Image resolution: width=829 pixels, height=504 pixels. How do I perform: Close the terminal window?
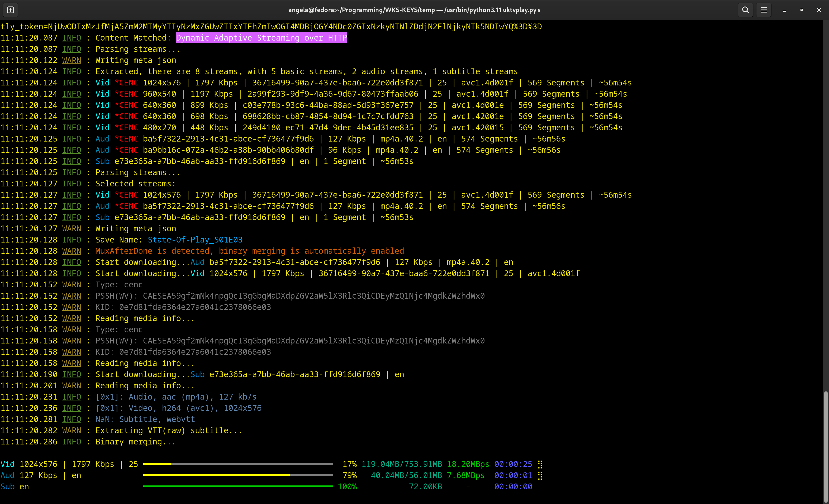819,10
